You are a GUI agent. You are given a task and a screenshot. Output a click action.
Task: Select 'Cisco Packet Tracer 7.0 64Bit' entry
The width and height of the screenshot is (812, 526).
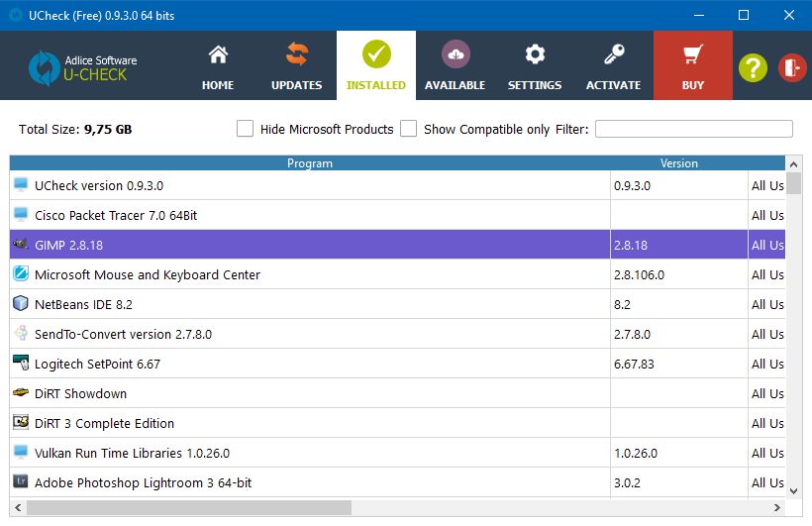pos(116,215)
